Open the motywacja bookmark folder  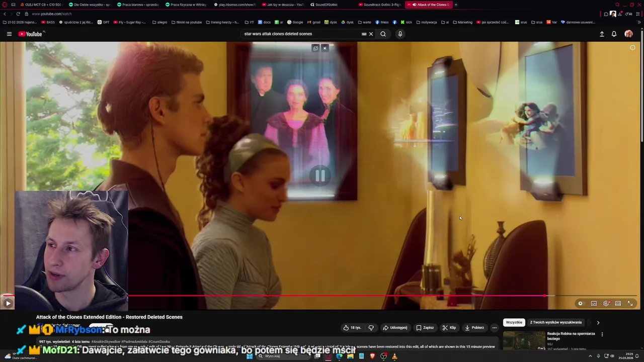point(426,22)
